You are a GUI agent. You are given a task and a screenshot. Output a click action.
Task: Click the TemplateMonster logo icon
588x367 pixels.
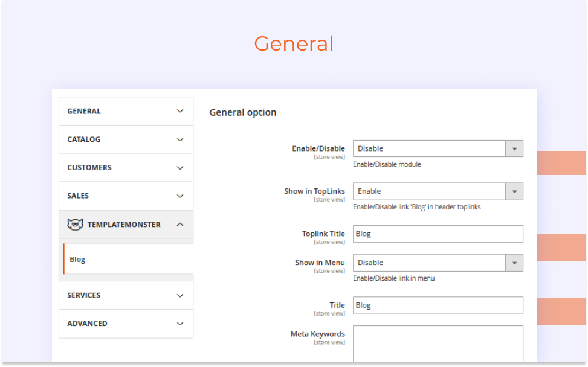point(75,225)
